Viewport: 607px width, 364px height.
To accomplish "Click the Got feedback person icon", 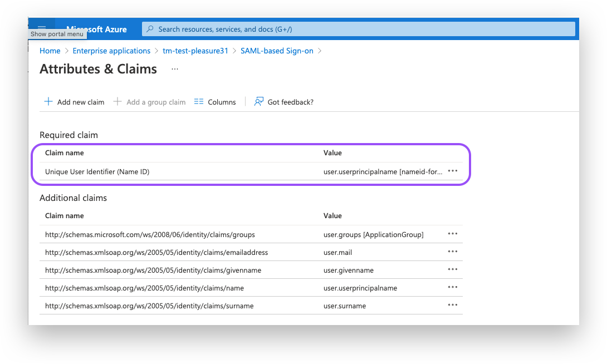I will point(259,102).
